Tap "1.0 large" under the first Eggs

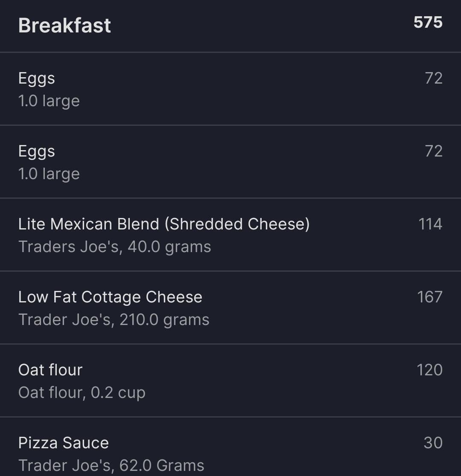(49, 101)
